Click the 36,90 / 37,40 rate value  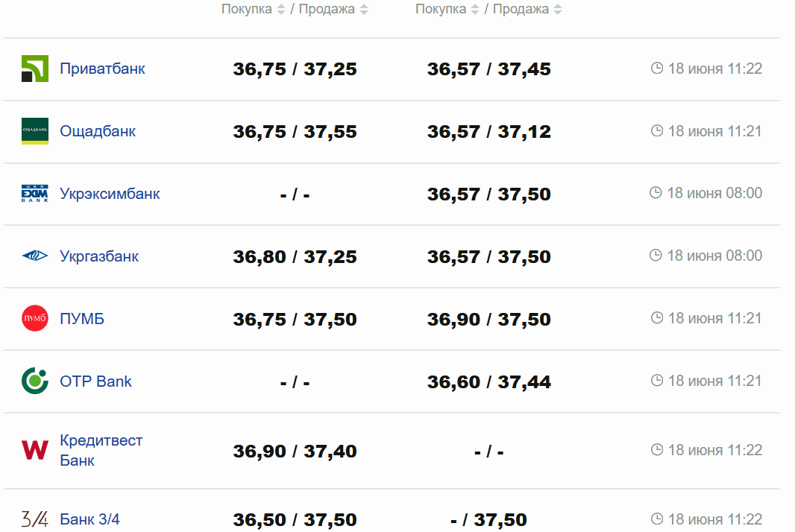295,452
